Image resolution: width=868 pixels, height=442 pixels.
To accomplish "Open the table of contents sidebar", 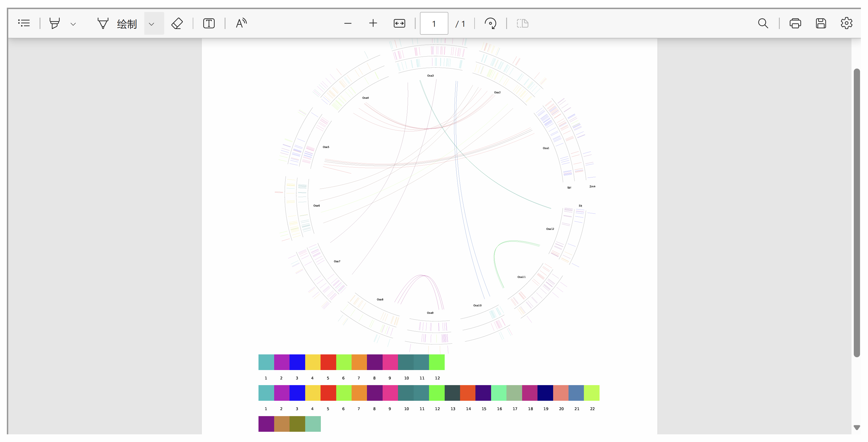I will coord(24,23).
